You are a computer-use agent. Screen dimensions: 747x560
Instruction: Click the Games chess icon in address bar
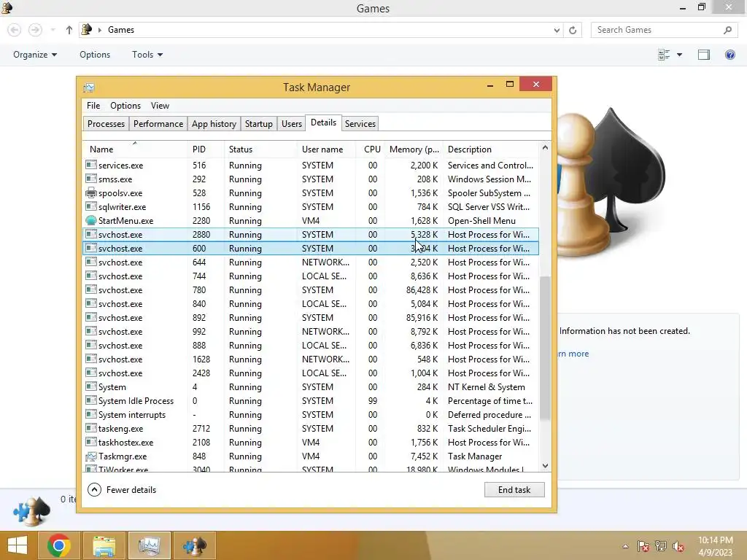coord(87,29)
